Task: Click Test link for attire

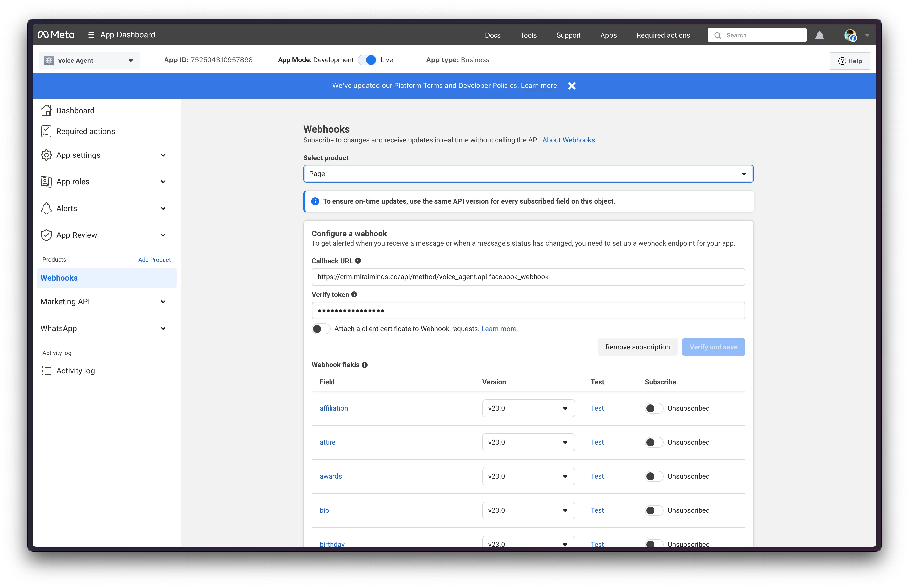Action: click(597, 442)
